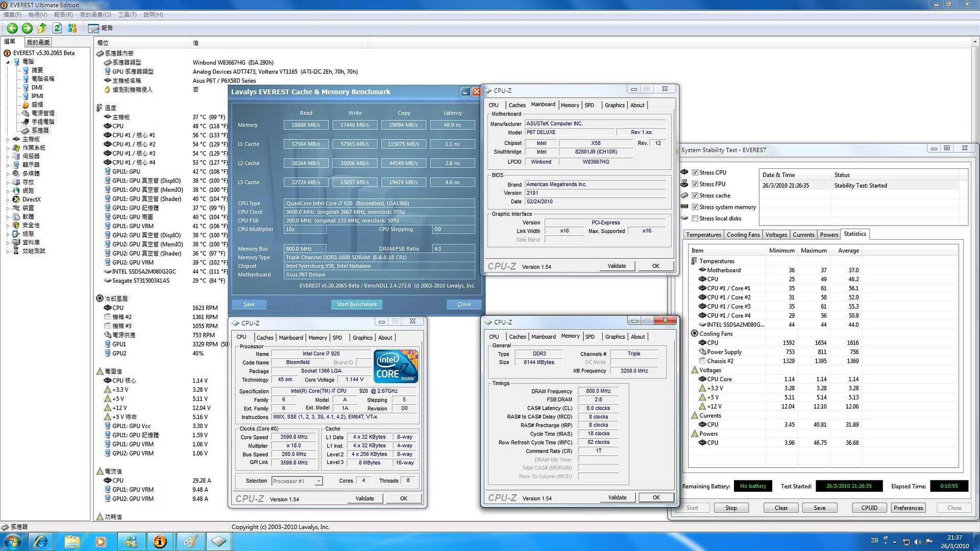This screenshot has width=980, height=551.
Task: Click the green Back arrow in EVEREST toolbar
Action: [x=12, y=29]
